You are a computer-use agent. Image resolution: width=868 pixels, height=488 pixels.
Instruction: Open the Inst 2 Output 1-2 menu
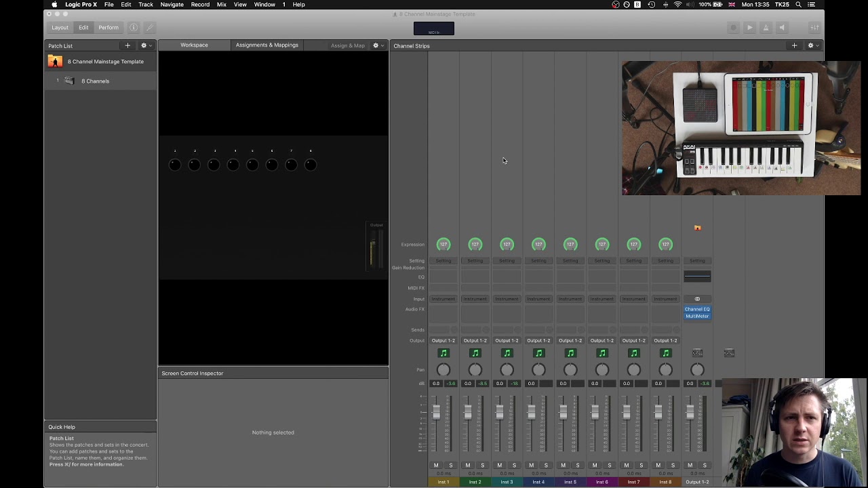(x=475, y=340)
